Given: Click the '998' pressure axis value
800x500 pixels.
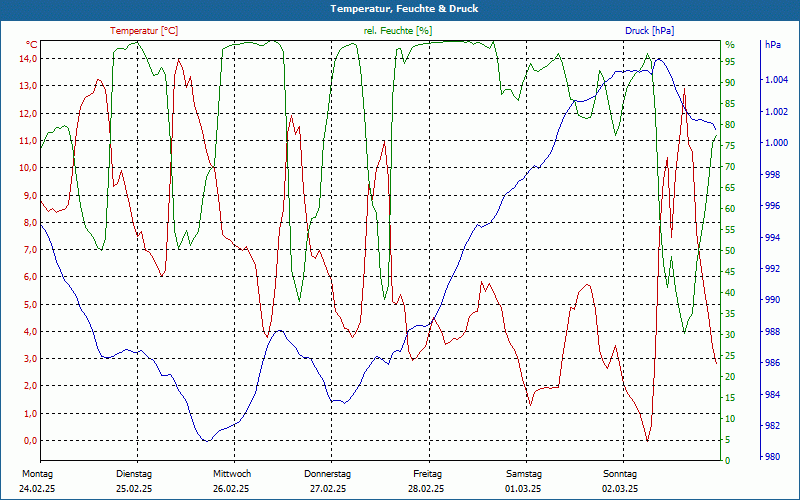Looking at the screenshot, I should [772, 174].
